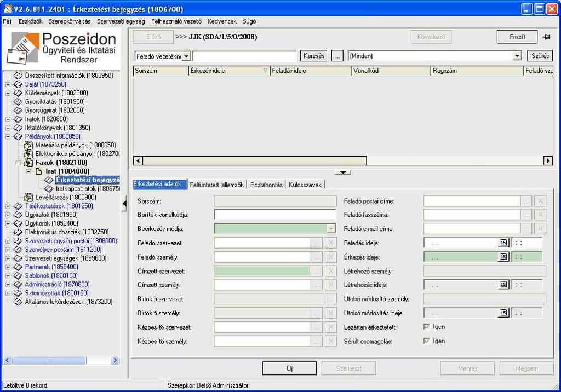Expand the Partnerek tree node

coord(8,267)
